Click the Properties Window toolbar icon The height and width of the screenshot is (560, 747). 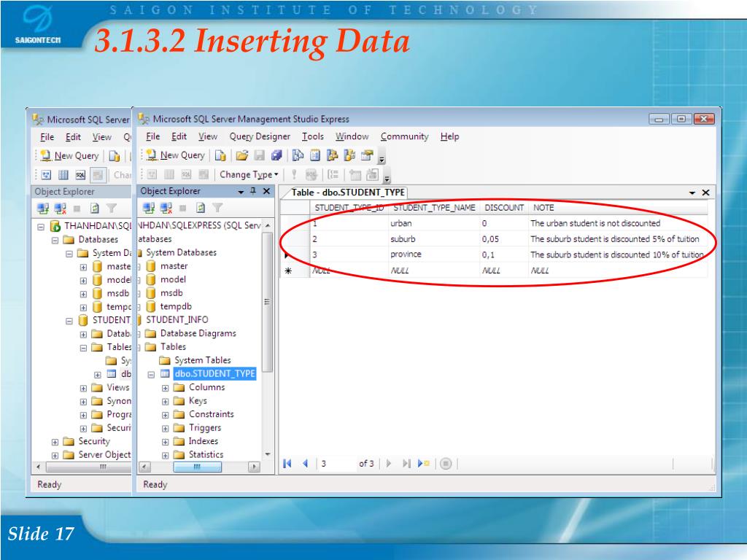pyautogui.click(x=367, y=155)
